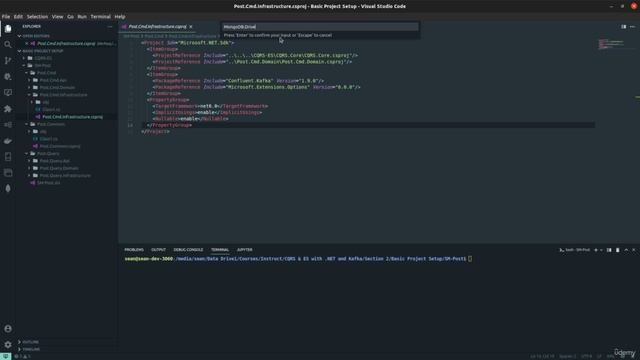
Task: Switch to the Debug Console tab
Action: (188, 250)
